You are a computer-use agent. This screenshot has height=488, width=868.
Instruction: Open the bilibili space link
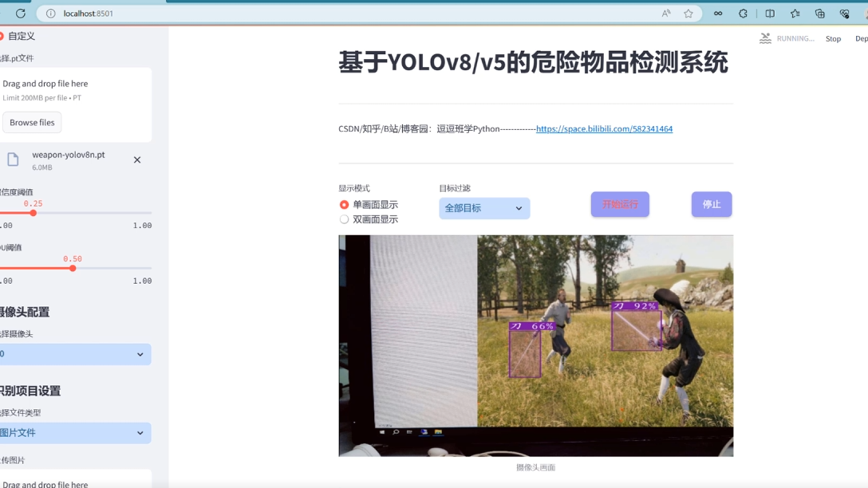coord(604,128)
